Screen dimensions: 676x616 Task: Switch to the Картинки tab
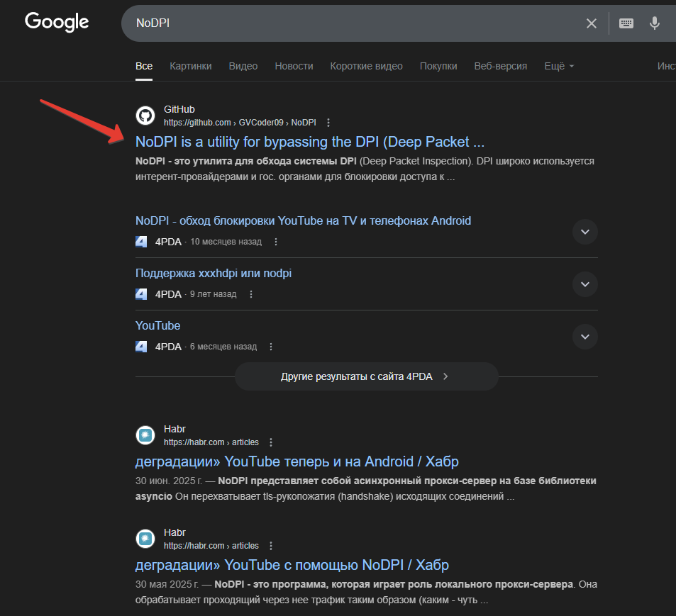(x=191, y=66)
